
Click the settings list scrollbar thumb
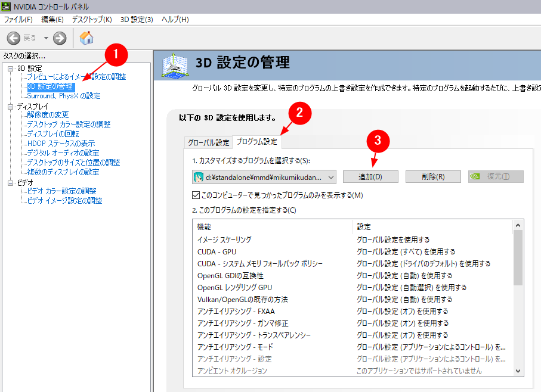point(518,257)
